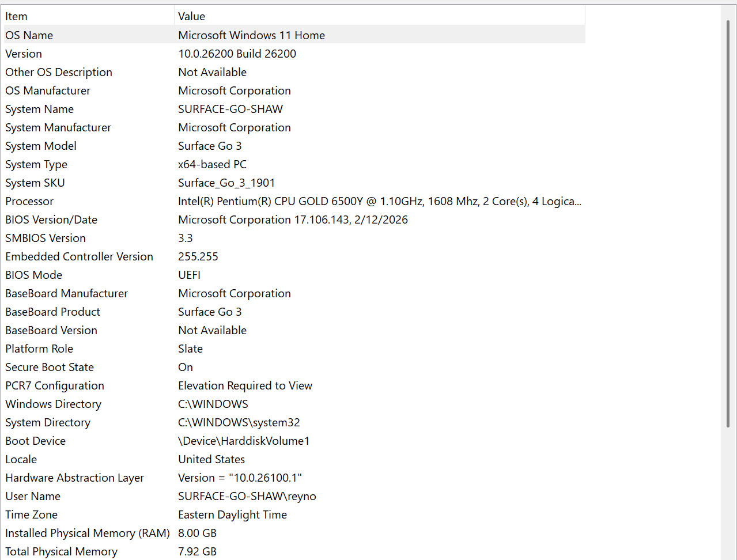
Task: Click the 'Surface_Go_3_1901' value
Action: coord(226,183)
